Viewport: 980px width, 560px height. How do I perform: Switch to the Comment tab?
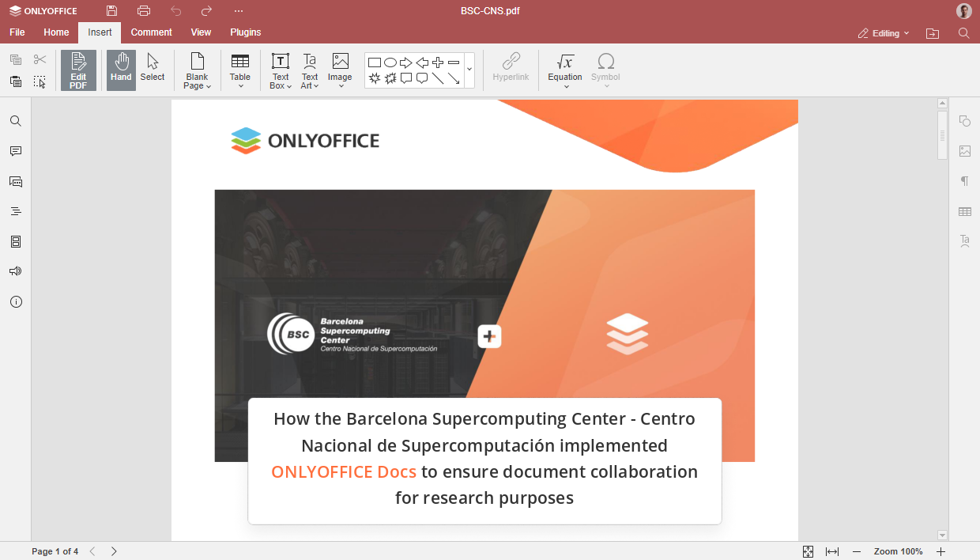[151, 32]
